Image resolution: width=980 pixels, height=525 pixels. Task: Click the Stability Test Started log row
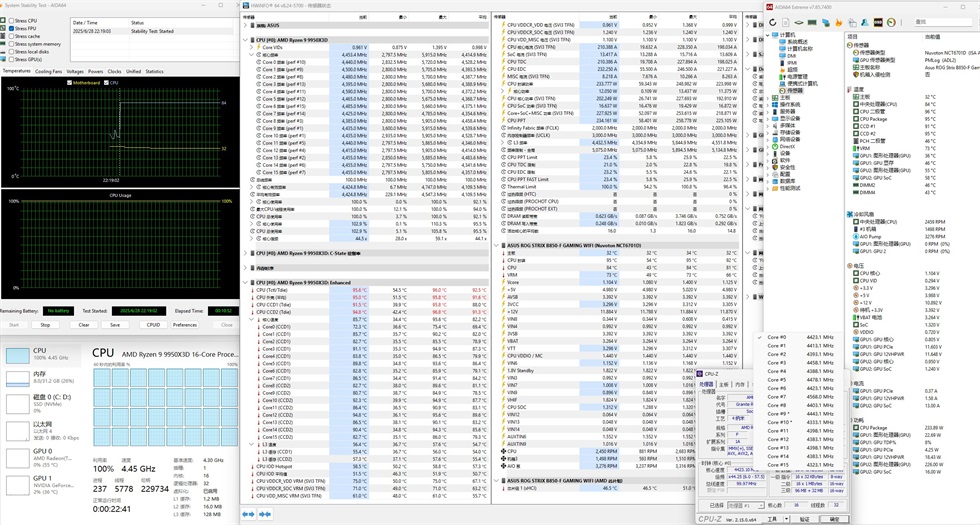(x=152, y=31)
